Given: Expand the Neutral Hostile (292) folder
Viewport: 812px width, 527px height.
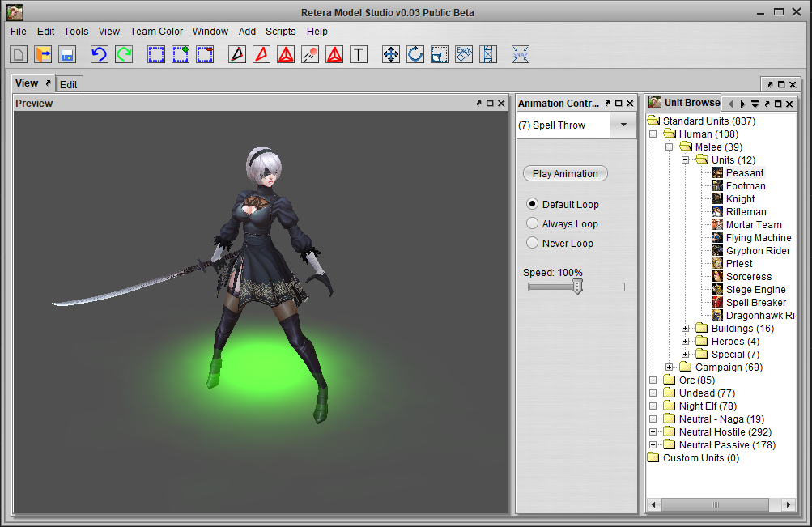Looking at the screenshot, I should (x=653, y=431).
